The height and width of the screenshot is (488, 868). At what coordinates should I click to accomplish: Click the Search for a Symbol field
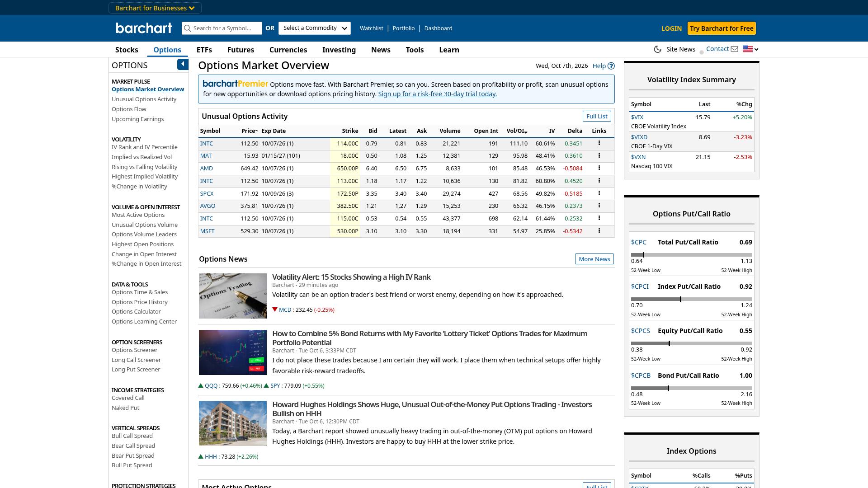point(222,28)
